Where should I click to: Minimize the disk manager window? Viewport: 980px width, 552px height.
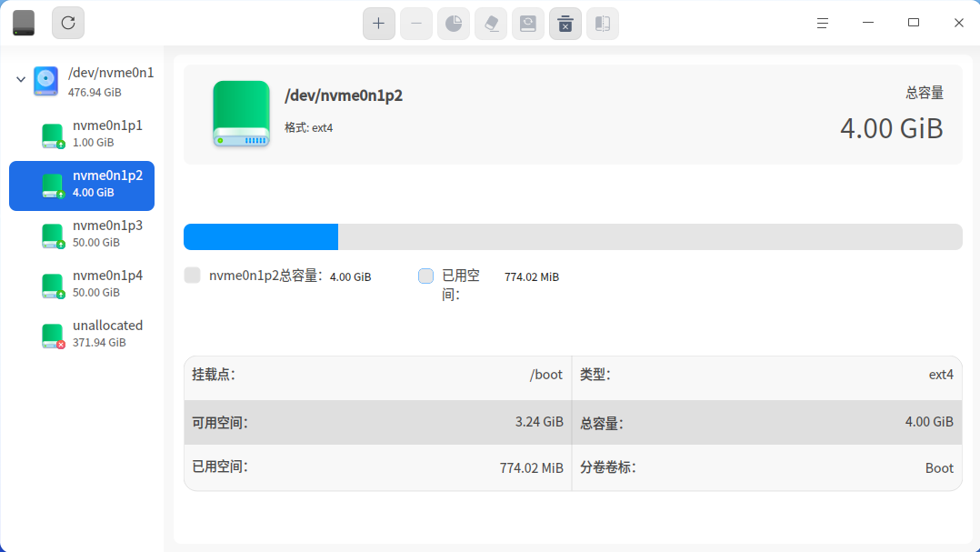868,23
